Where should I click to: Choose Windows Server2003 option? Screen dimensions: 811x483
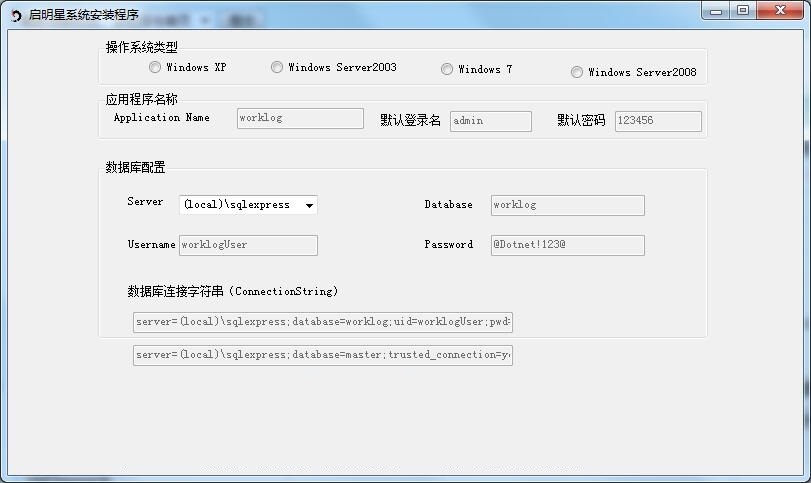(x=277, y=67)
